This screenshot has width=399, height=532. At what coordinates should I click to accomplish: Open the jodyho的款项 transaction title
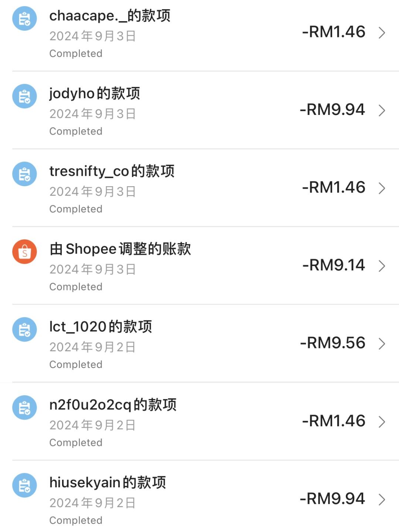click(x=95, y=93)
